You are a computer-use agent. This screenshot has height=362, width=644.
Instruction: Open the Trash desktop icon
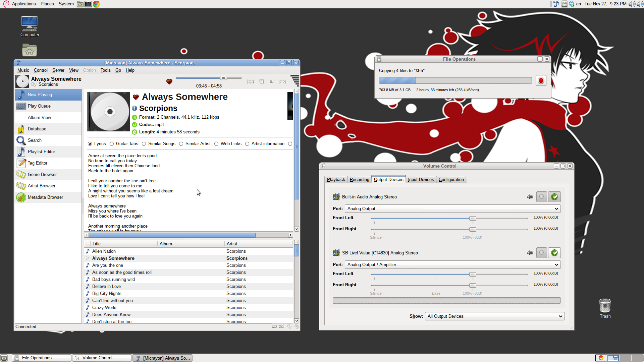(605, 308)
